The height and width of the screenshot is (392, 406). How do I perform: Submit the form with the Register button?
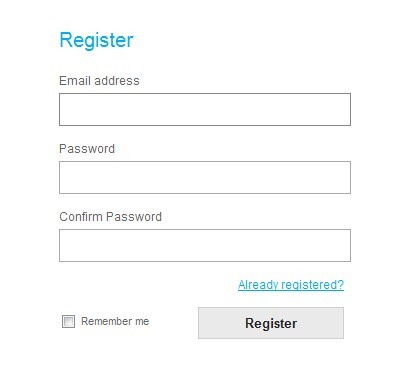coord(271,323)
